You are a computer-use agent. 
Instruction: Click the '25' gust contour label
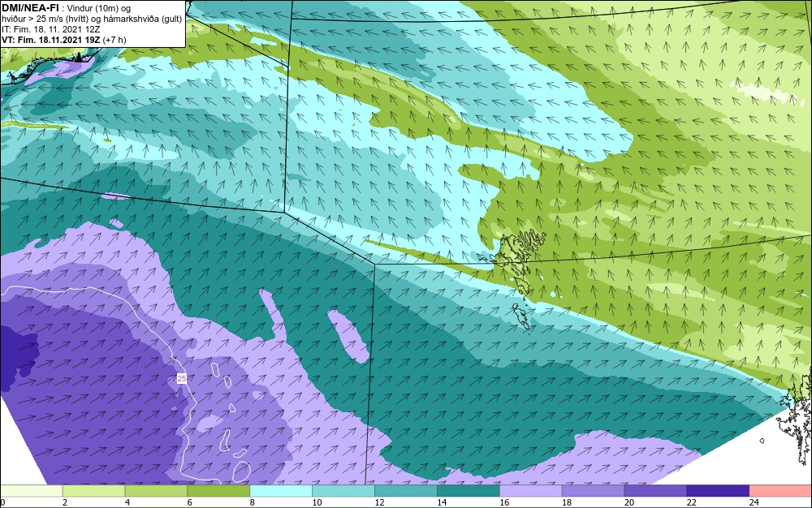182,379
